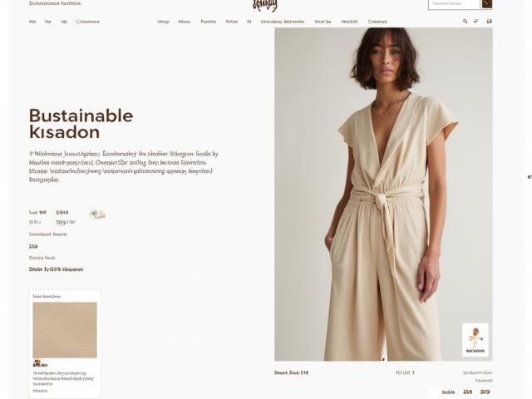The image size is (532, 399).
Task: Click the wishlist icon beside the search magnifier
Action: pos(475,21)
